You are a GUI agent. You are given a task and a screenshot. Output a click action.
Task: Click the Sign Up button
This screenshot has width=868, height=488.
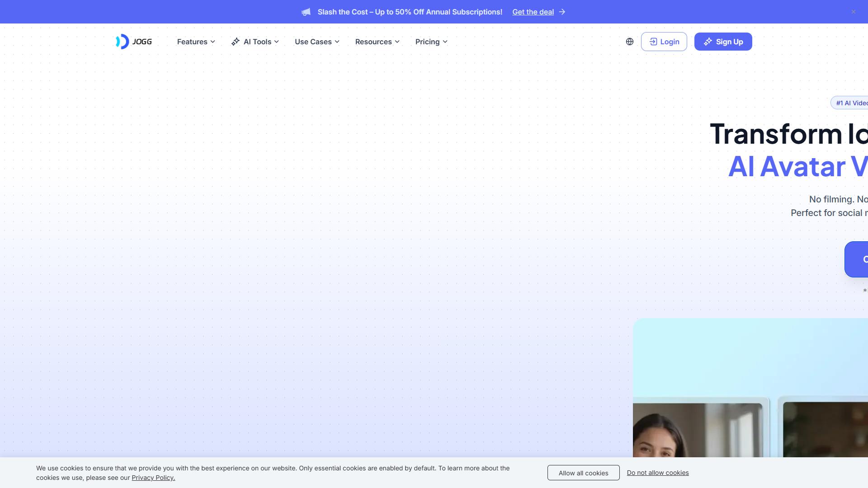[723, 42]
